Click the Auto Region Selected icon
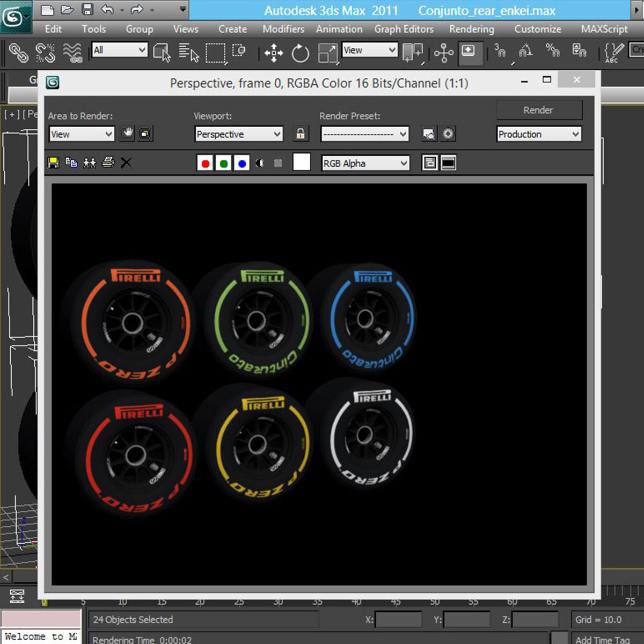 coord(145,133)
